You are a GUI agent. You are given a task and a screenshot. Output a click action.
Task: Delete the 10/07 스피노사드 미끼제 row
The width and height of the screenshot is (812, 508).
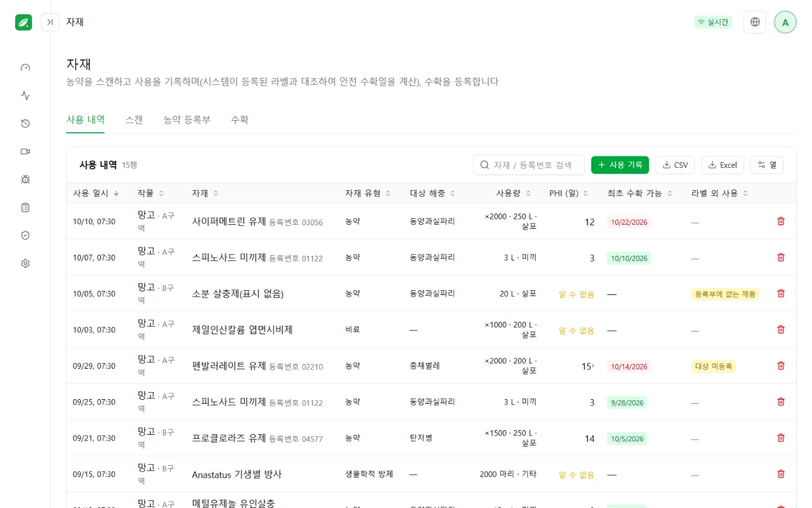point(780,258)
